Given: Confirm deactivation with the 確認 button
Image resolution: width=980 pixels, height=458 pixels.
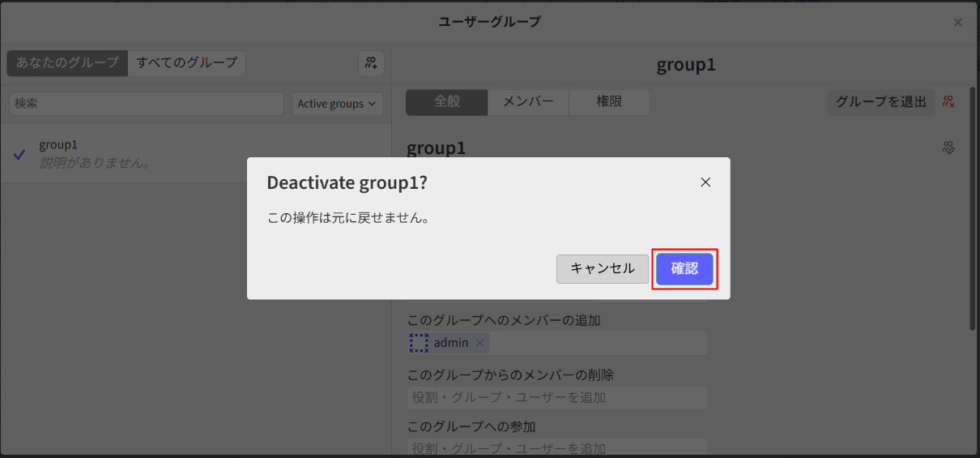Looking at the screenshot, I should point(684,269).
